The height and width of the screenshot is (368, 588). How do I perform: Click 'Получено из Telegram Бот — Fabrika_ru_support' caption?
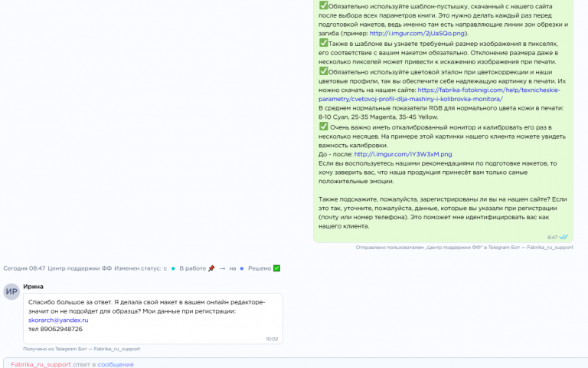point(81,349)
